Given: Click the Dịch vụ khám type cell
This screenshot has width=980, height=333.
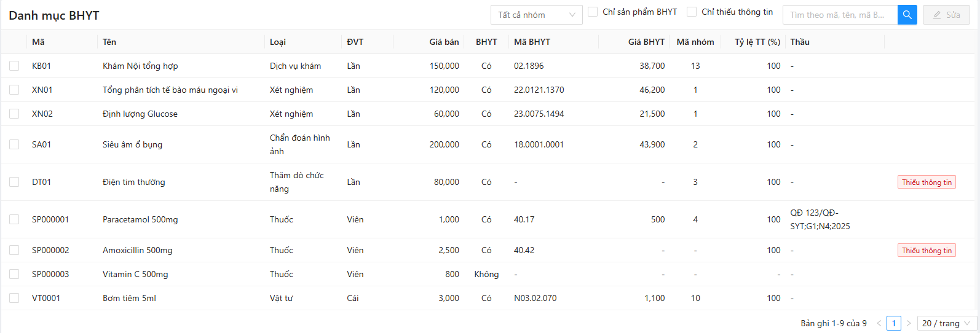Looking at the screenshot, I should pyautogui.click(x=295, y=66).
